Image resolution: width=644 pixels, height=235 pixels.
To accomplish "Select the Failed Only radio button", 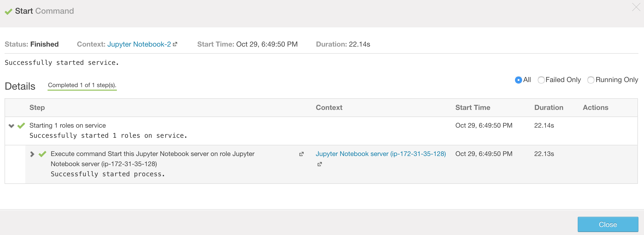I will click(541, 80).
